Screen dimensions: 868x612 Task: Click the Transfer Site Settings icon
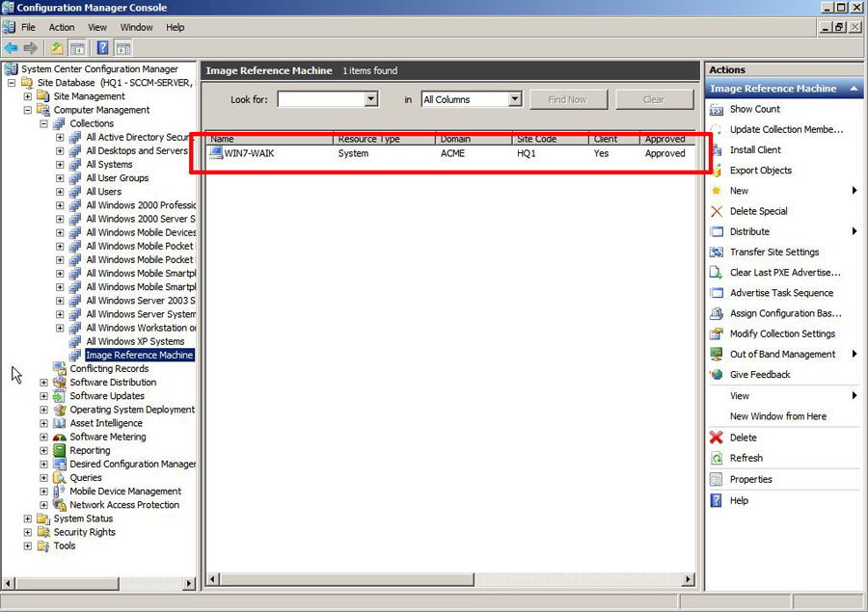pos(717,253)
